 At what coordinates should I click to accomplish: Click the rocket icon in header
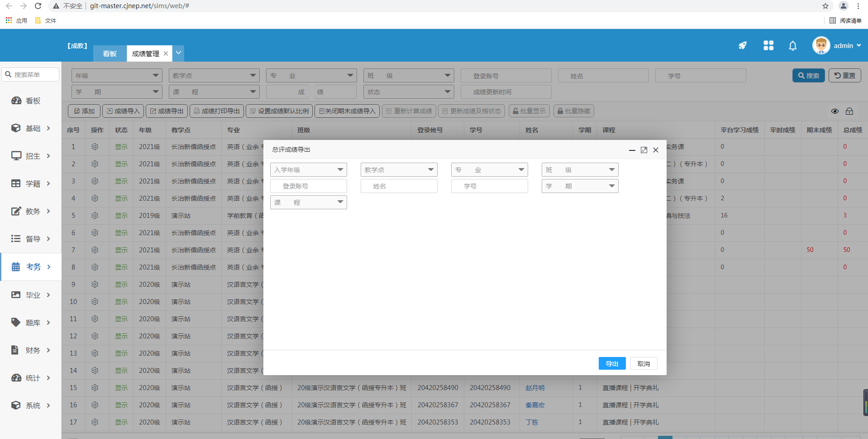point(743,45)
